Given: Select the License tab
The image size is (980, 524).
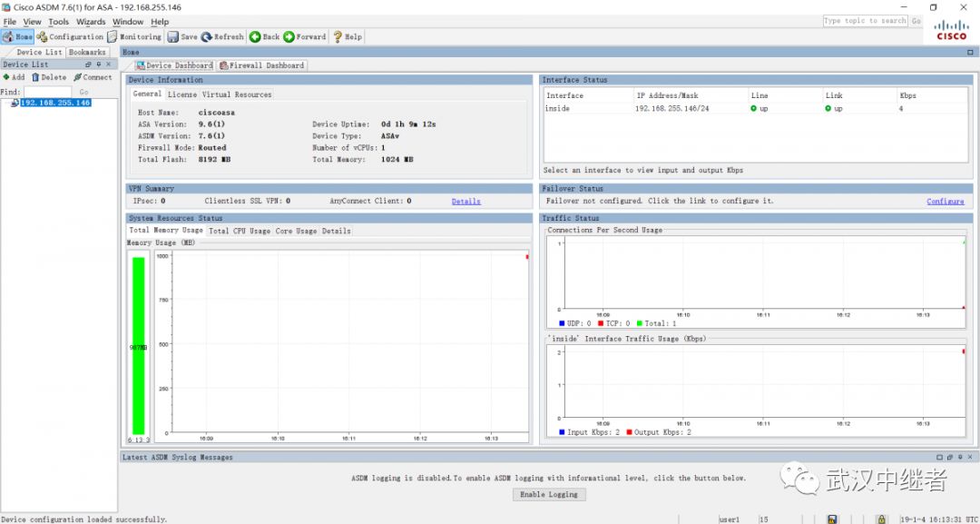Looking at the screenshot, I should pos(181,94).
